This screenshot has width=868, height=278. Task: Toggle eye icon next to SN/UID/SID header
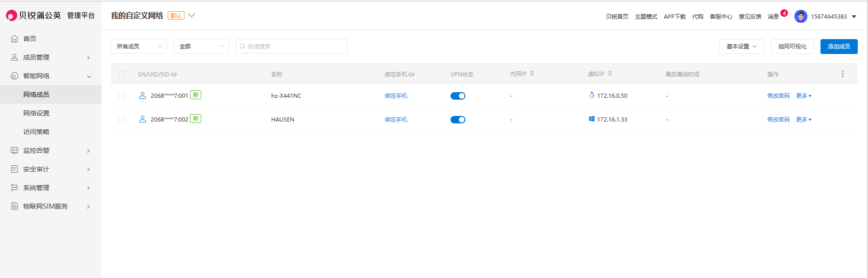point(174,75)
